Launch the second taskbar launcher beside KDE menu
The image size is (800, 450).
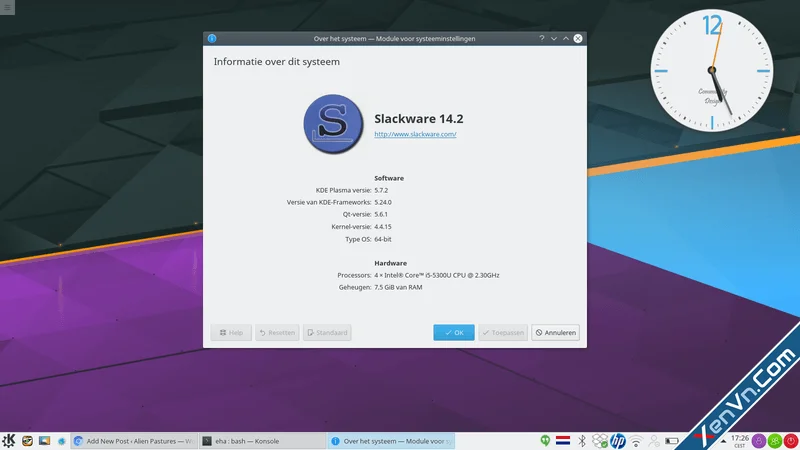27,441
